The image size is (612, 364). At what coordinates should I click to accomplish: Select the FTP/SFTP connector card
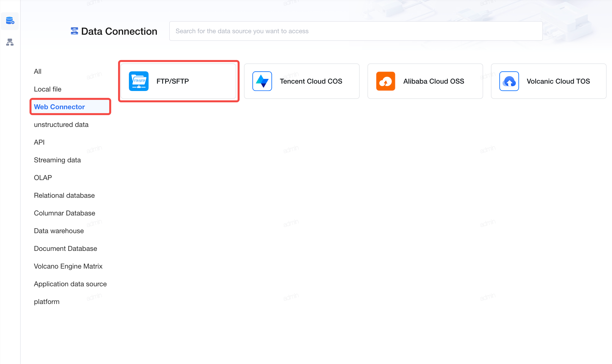[x=178, y=81]
